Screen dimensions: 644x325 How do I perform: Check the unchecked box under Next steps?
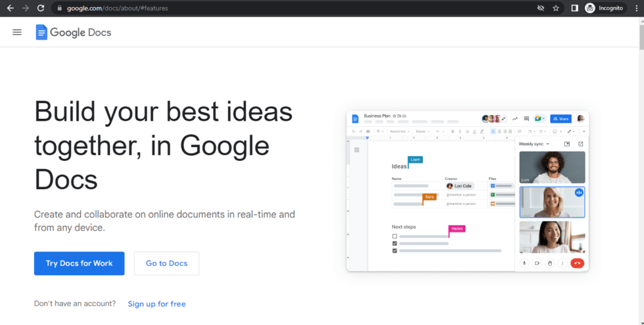395,236
